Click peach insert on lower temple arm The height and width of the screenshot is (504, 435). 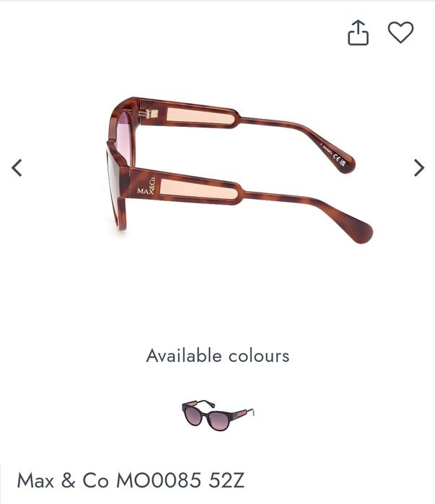[198, 190]
